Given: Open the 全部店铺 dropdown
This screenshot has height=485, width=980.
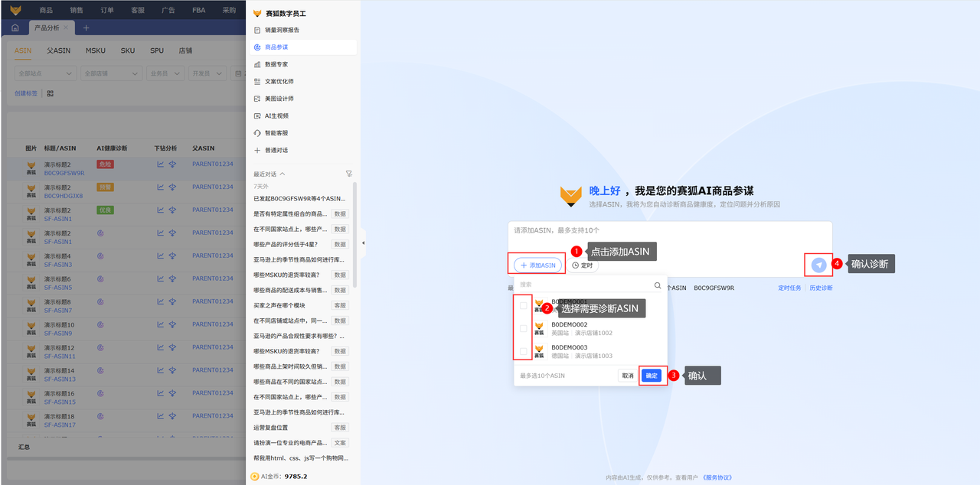Looking at the screenshot, I should point(112,73).
